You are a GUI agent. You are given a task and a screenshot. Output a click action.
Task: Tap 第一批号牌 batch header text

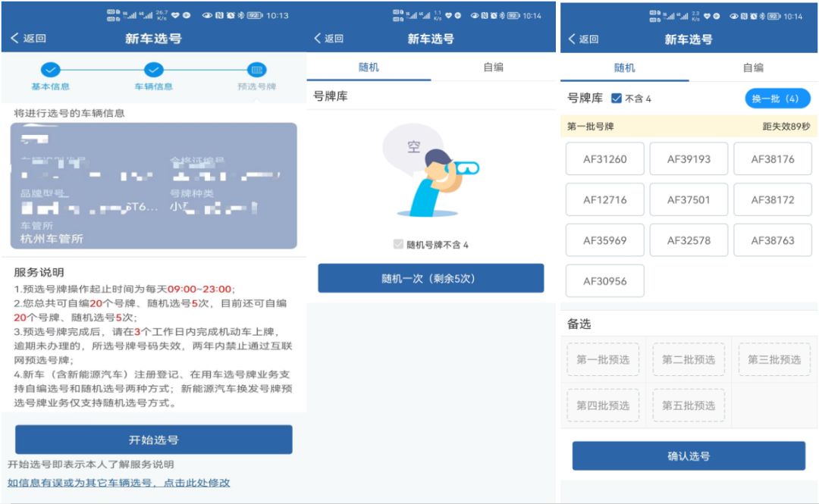point(590,127)
